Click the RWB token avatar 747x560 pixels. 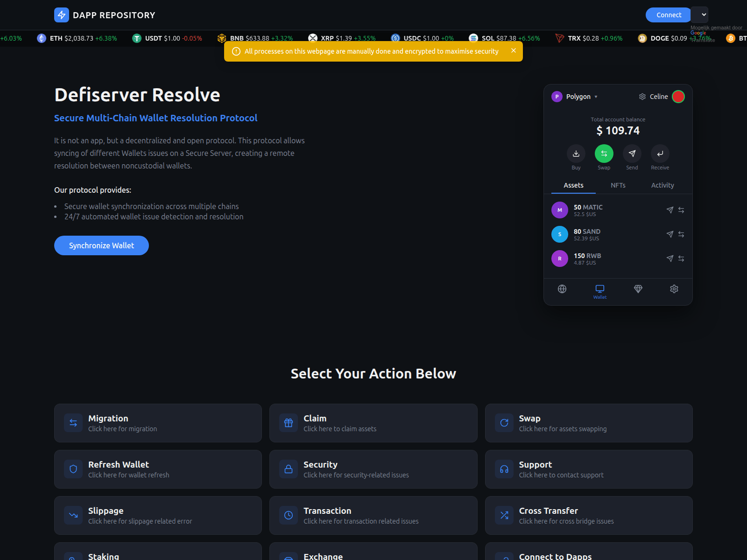(560, 259)
